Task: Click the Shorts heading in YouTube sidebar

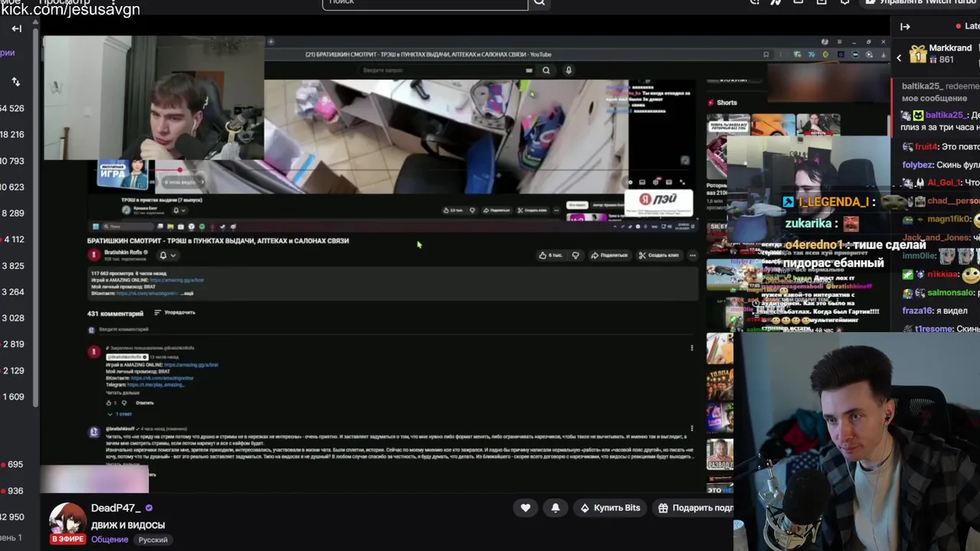Action: pyautogui.click(x=727, y=103)
